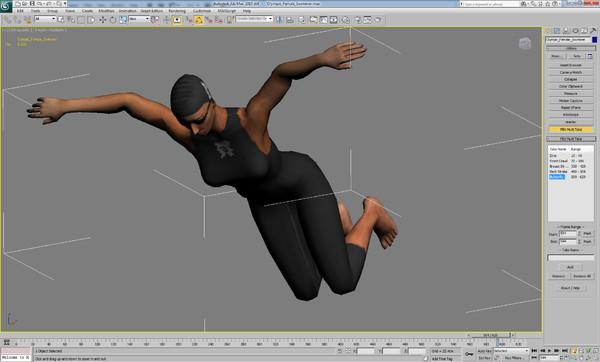This screenshot has height=362, width=600.
Task: Click the Take Name input field
Action: (571, 258)
